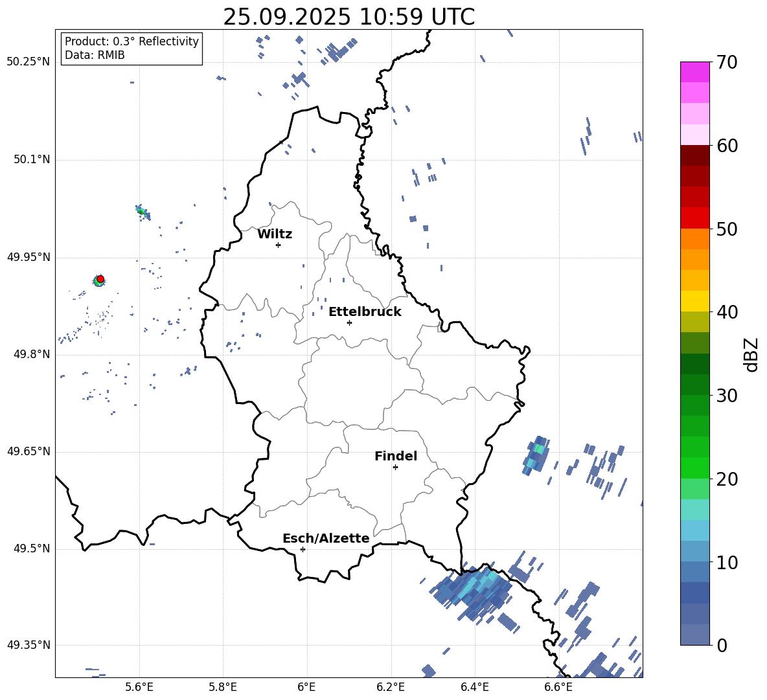Click the 6°E longitude label

tap(306, 687)
